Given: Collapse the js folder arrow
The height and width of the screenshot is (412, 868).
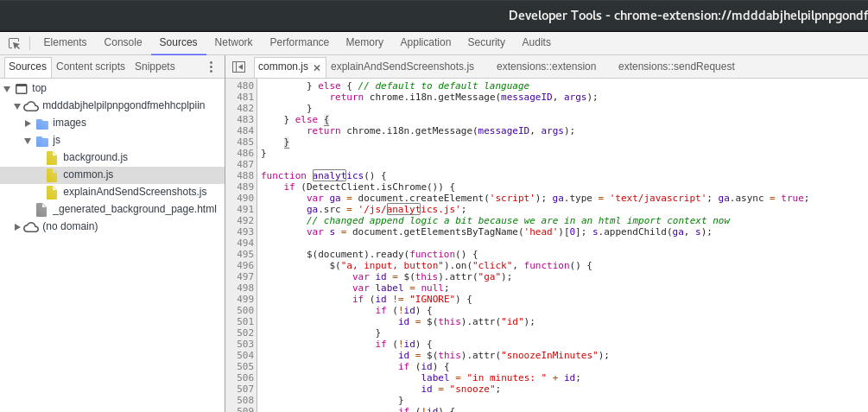Looking at the screenshot, I should [x=28, y=140].
